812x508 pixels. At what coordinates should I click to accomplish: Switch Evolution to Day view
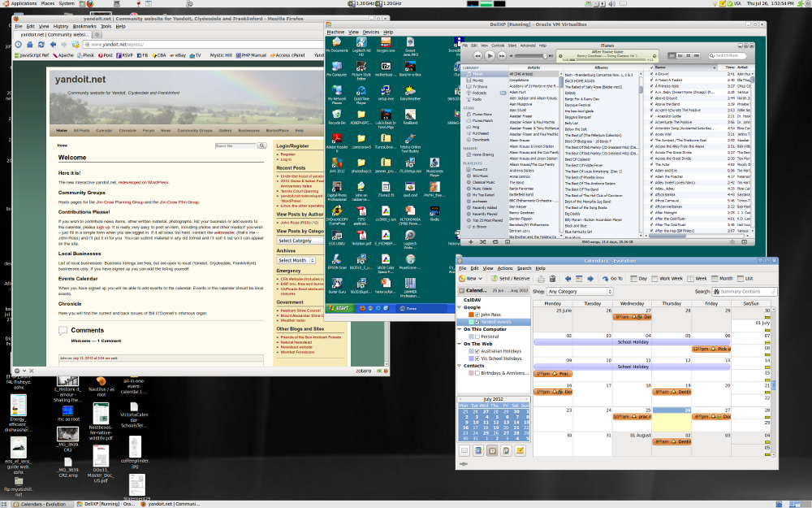point(638,278)
